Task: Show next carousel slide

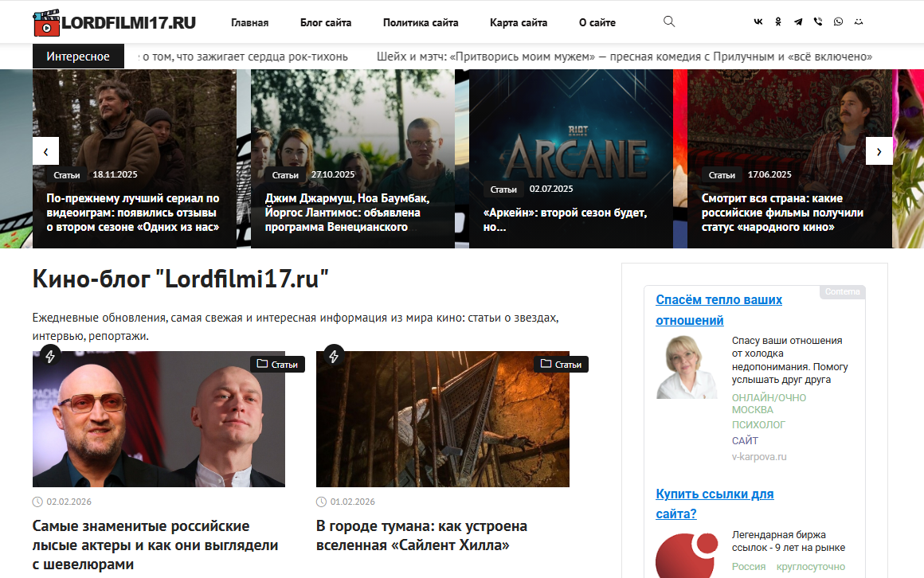Action: (x=879, y=151)
